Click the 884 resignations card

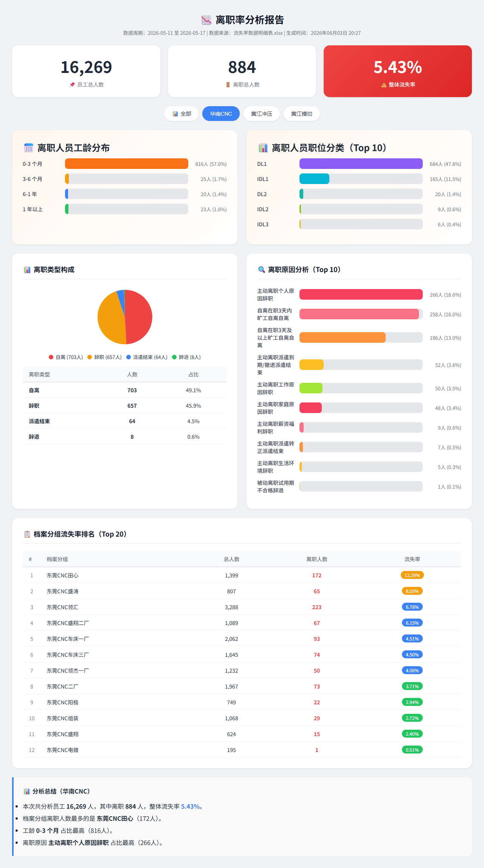[x=242, y=71]
